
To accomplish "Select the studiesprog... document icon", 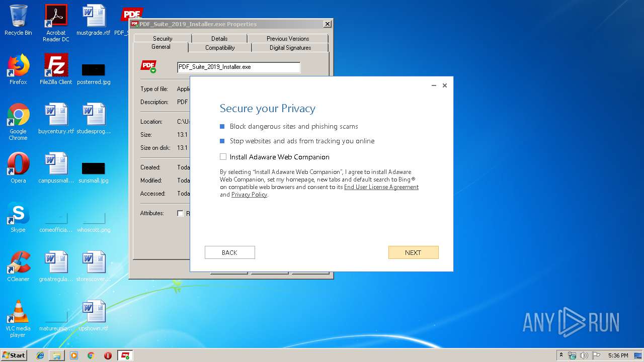I will pos(94,119).
